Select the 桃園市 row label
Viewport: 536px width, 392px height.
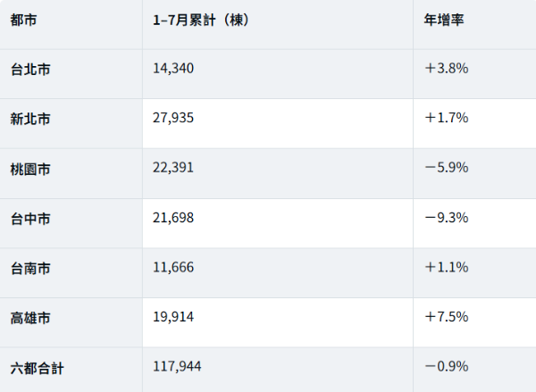coord(30,169)
